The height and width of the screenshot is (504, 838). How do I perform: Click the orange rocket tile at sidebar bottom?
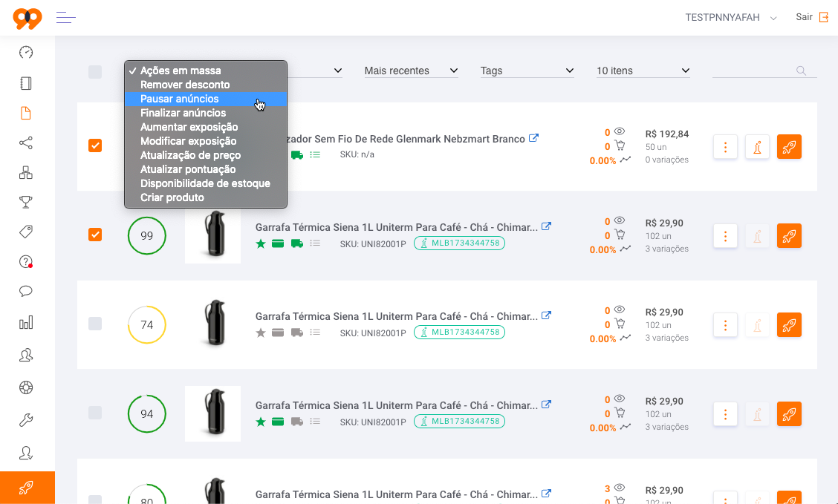pos(27,488)
